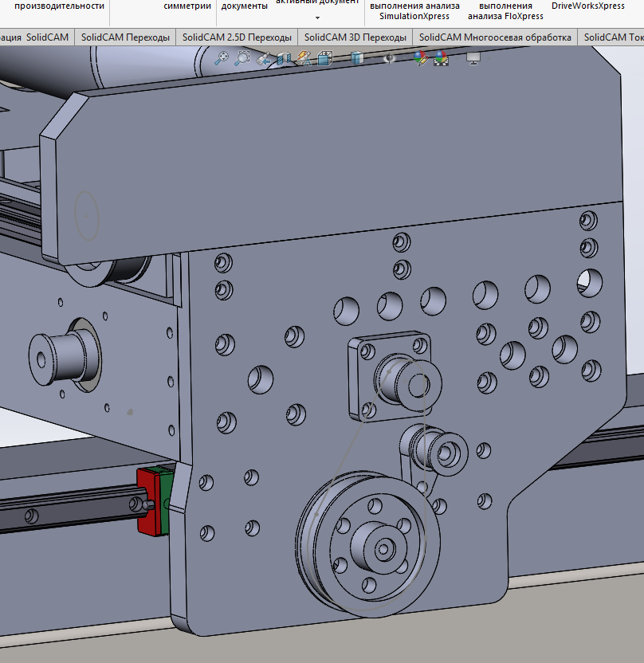This screenshot has width=644, height=663.
Task: Open Dynamic Annotation Views tool
Action: (x=304, y=58)
